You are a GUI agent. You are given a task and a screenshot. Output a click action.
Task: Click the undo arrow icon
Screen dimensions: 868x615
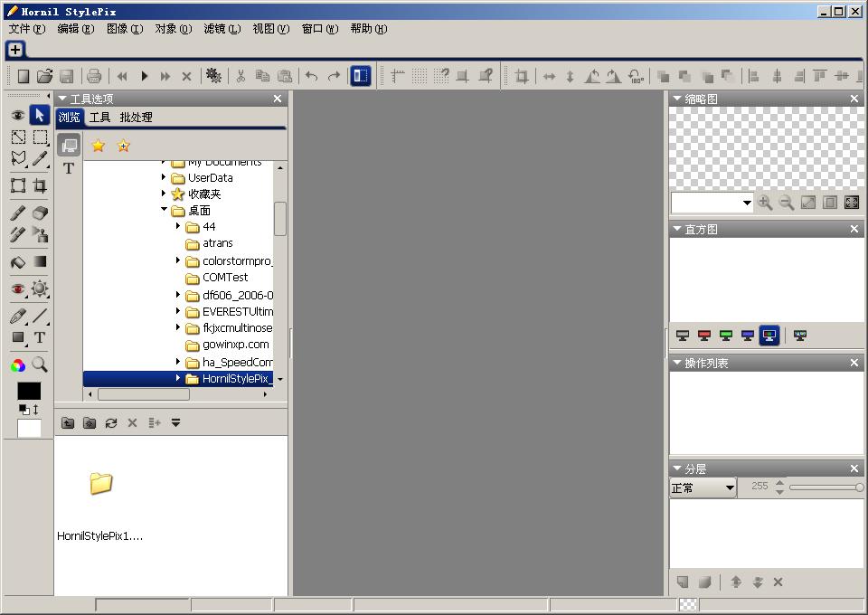[x=312, y=76]
